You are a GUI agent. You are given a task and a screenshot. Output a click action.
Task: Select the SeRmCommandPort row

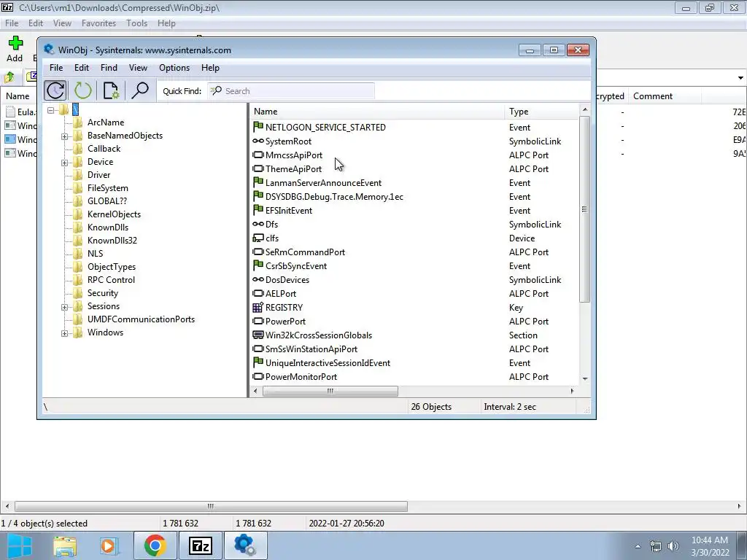pyautogui.click(x=414, y=252)
